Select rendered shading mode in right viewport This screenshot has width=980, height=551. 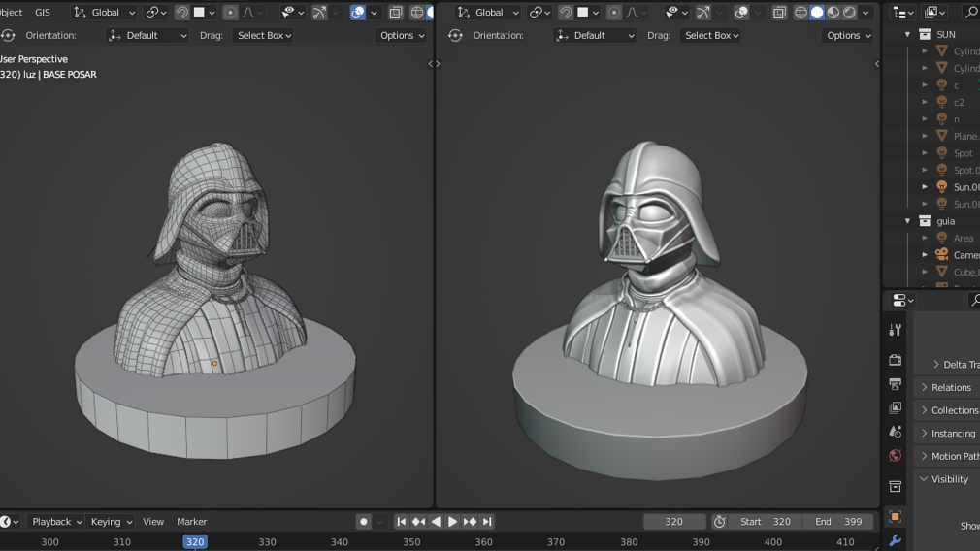tap(849, 13)
